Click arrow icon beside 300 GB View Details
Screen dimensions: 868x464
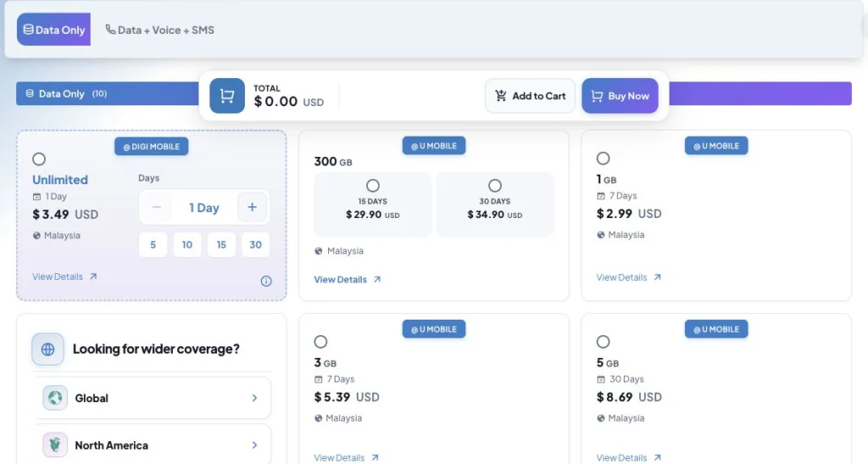377,280
